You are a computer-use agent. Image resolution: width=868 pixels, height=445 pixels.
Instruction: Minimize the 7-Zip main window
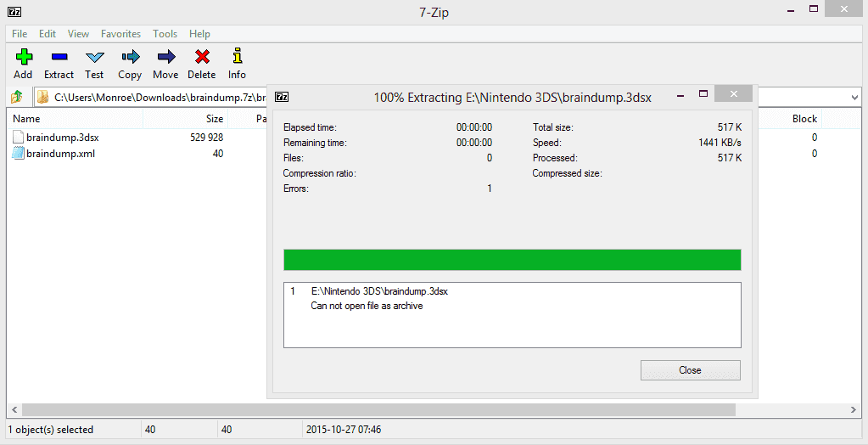click(791, 10)
